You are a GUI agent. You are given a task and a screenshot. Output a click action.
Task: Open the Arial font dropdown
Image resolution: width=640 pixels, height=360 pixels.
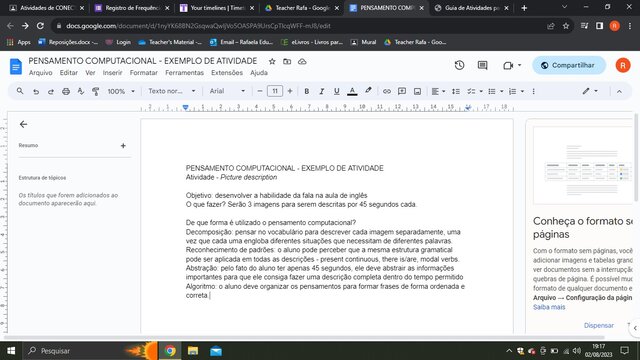(227, 91)
